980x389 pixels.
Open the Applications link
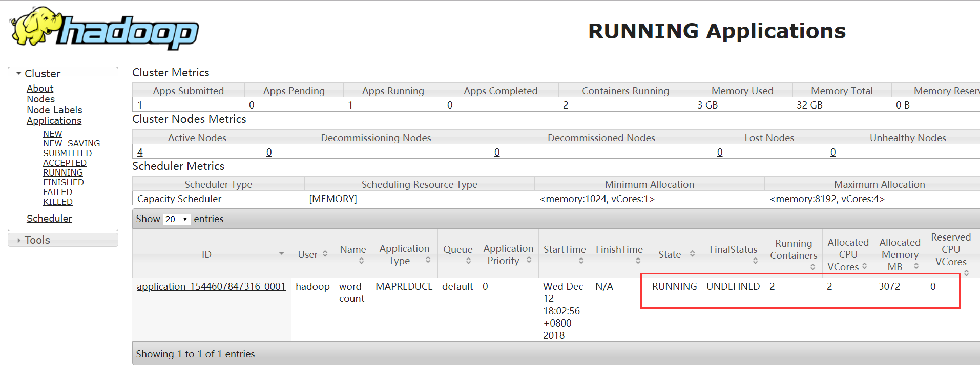point(54,121)
